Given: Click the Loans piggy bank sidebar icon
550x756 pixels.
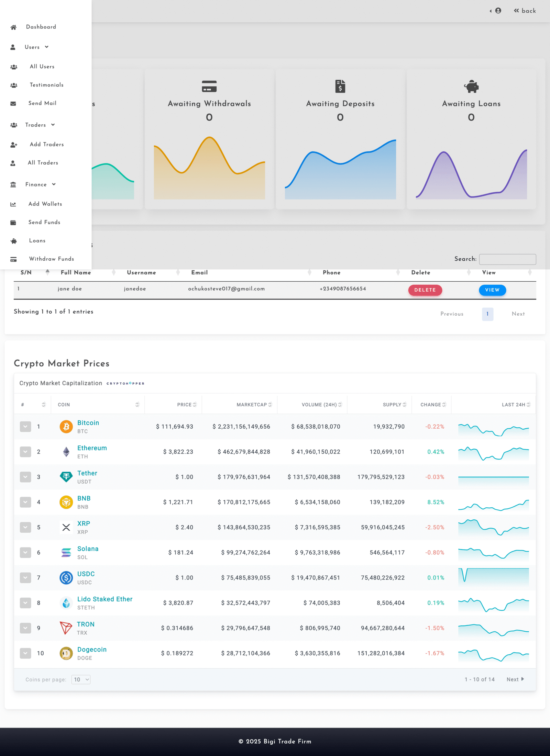Looking at the screenshot, I should pos(14,241).
